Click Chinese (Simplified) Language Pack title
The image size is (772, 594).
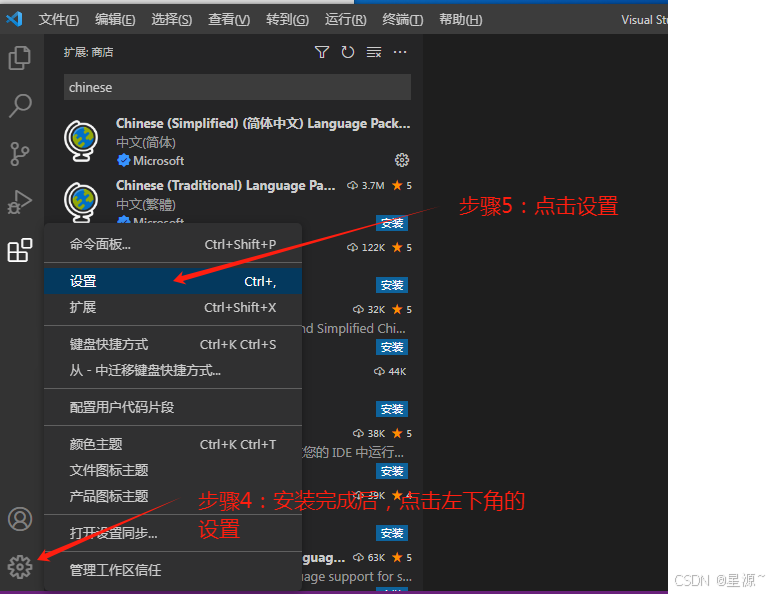tap(263, 123)
